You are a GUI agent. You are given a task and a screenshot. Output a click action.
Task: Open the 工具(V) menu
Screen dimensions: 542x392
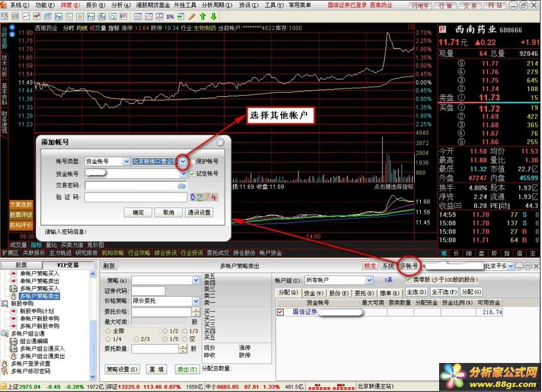[274, 5]
